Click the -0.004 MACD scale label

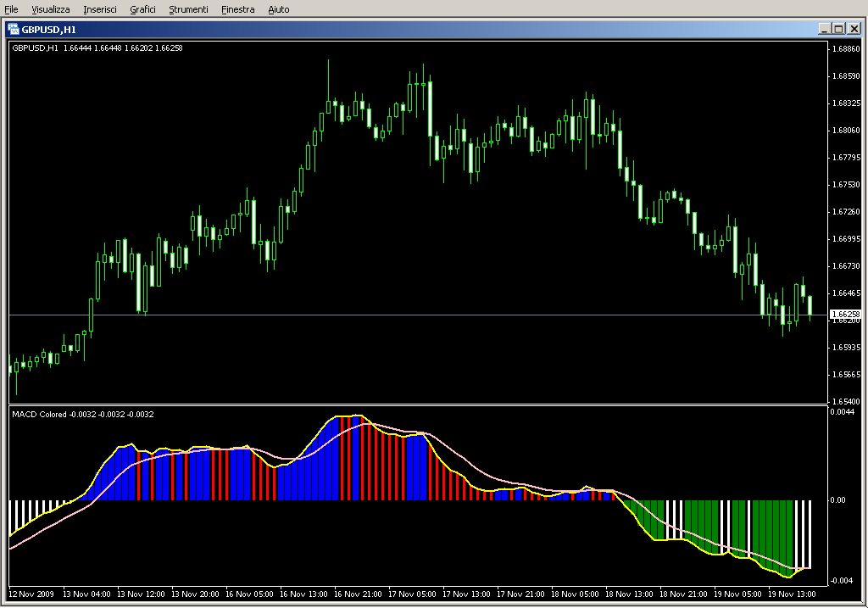pyautogui.click(x=841, y=580)
